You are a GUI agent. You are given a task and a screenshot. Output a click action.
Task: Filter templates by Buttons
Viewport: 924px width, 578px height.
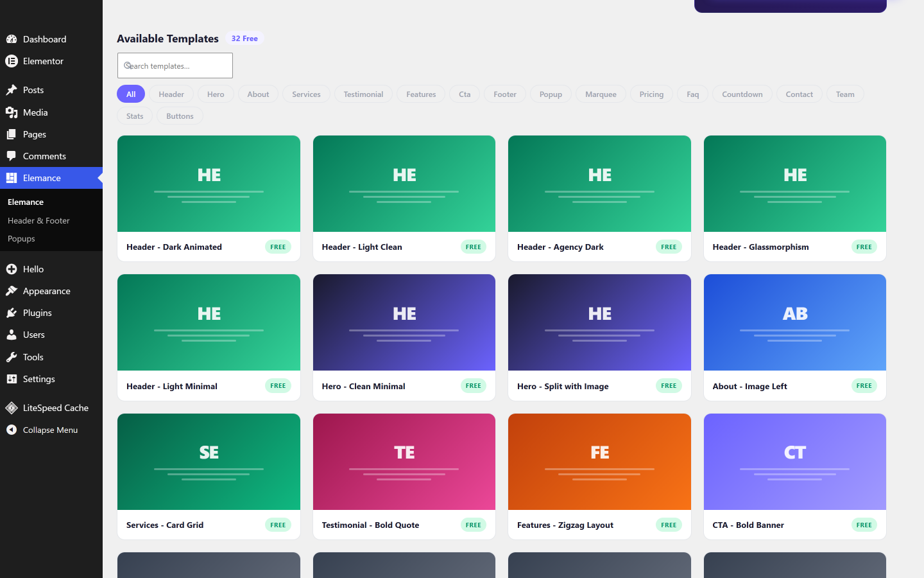coord(180,116)
